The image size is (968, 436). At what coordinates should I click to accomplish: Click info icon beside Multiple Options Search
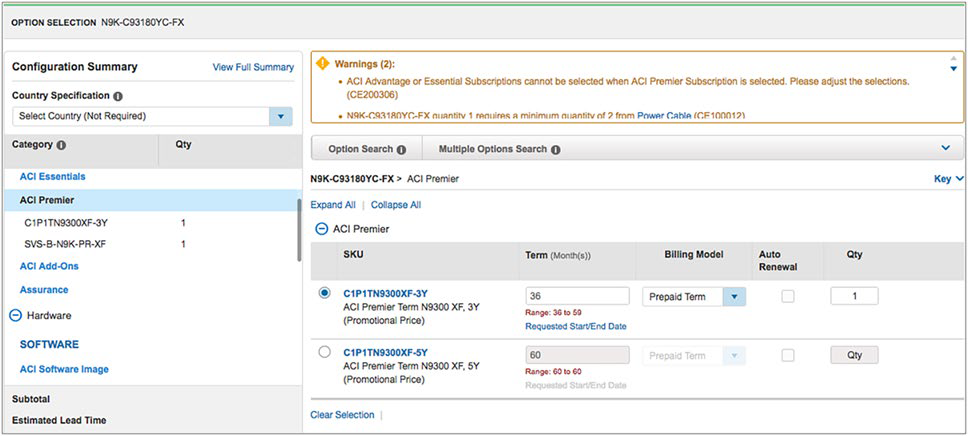tap(555, 149)
